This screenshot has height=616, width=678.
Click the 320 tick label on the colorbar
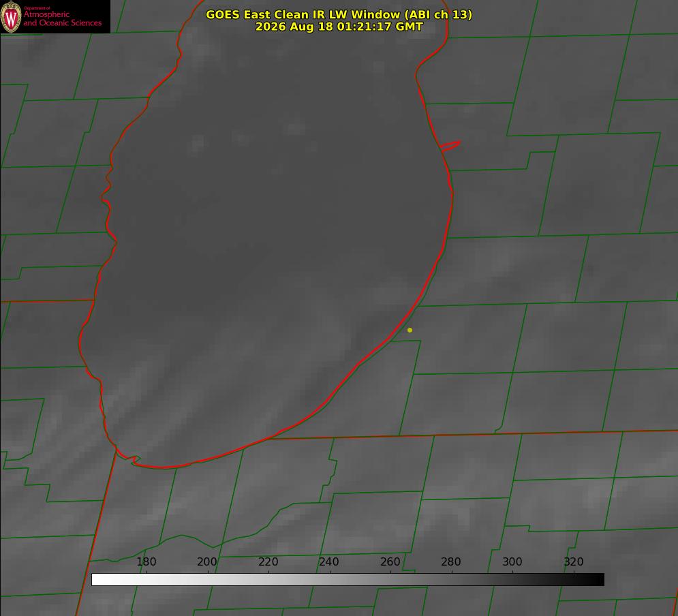(574, 561)
